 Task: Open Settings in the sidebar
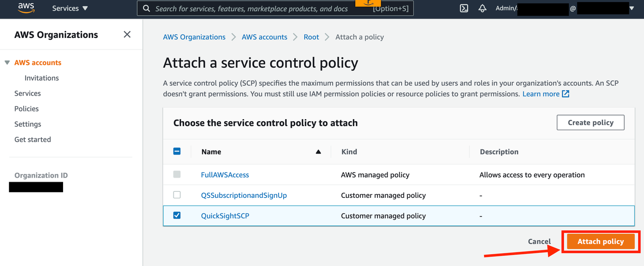[28, 124]
